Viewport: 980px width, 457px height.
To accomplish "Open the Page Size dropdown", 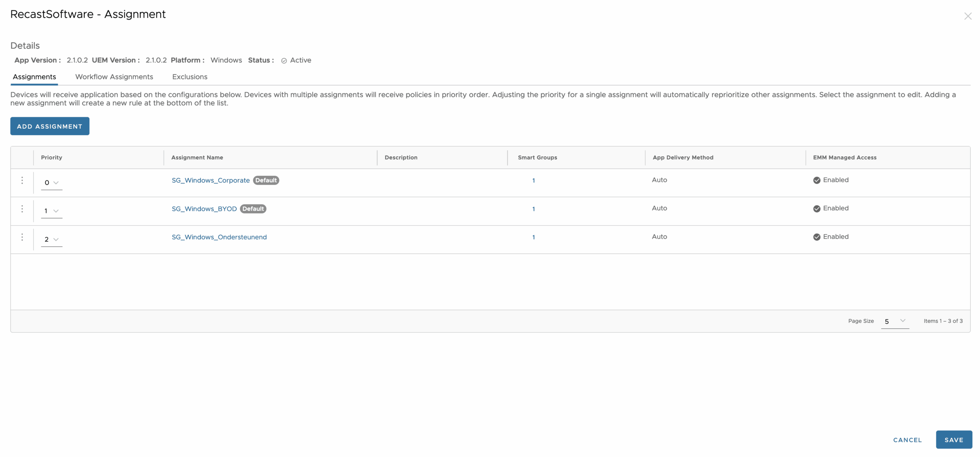I will [x=895, y=321].
